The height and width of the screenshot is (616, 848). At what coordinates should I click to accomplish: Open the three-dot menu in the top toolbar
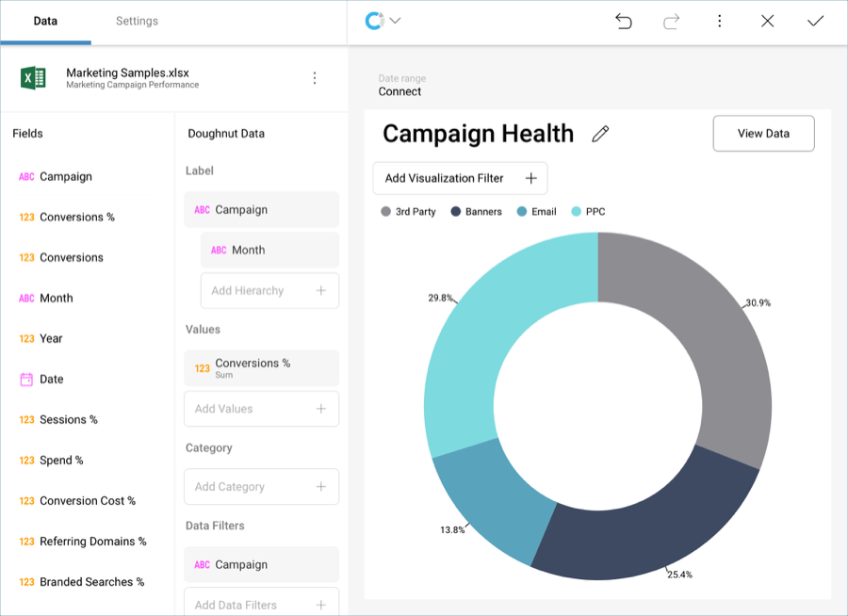coord(719,20)
